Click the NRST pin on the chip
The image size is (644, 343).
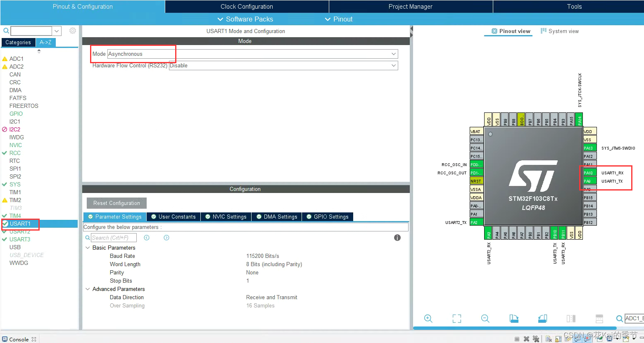(476, 181)
